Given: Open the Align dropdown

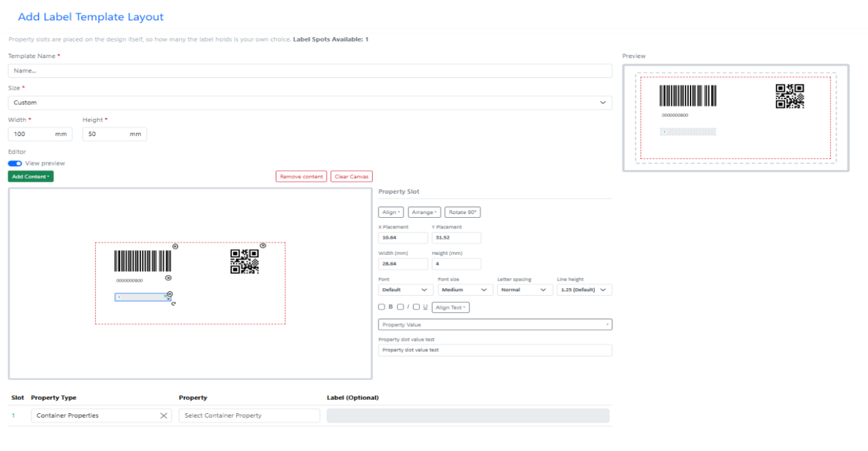Looking at the screenshot, I should click(x=391, y=212).
